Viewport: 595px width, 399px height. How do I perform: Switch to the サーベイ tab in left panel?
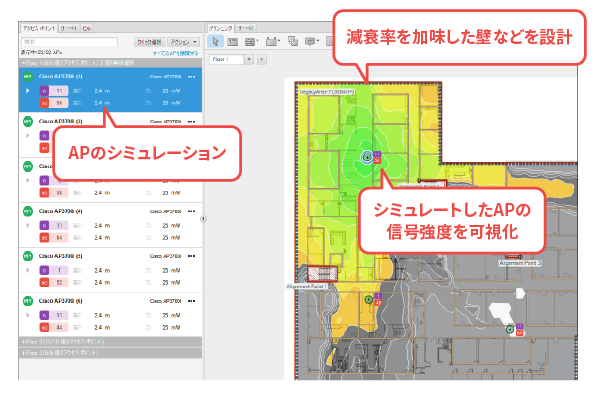(x=69, y=28)
